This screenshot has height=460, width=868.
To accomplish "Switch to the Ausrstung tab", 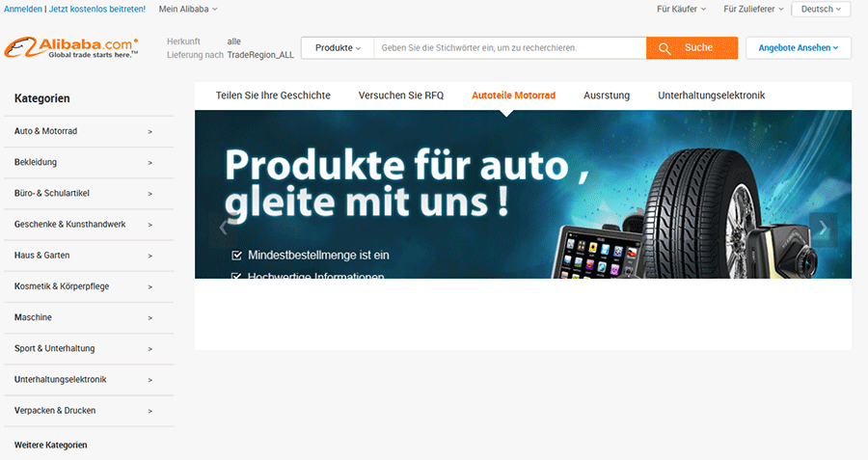I will tap(607, 95).
